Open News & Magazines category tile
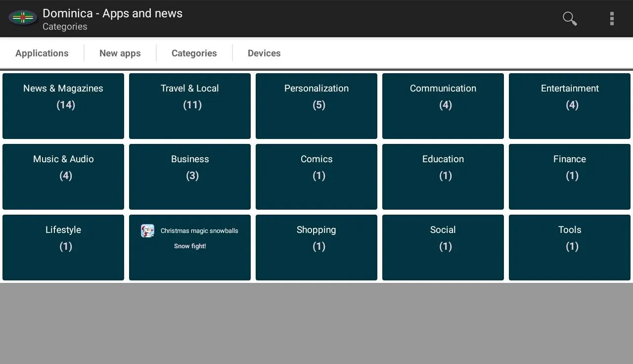The width and height of the screenshot is (633, 364). [x=63, y=106]
